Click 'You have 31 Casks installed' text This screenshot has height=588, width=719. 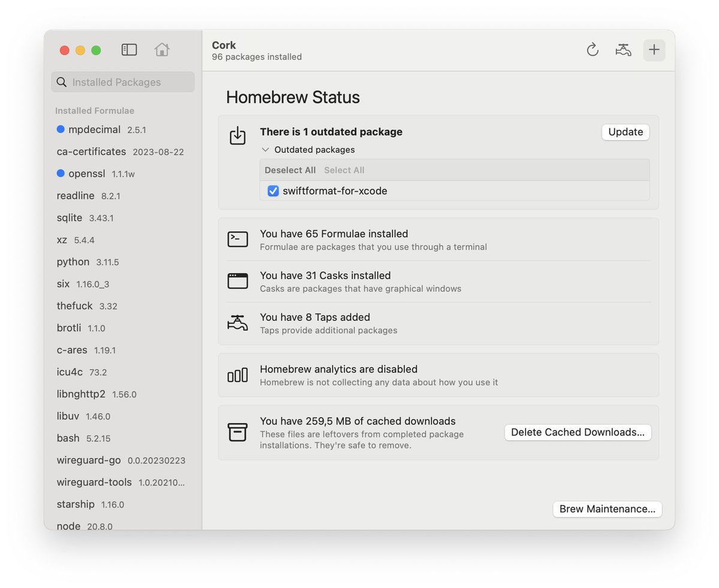(x=325, y=275)
